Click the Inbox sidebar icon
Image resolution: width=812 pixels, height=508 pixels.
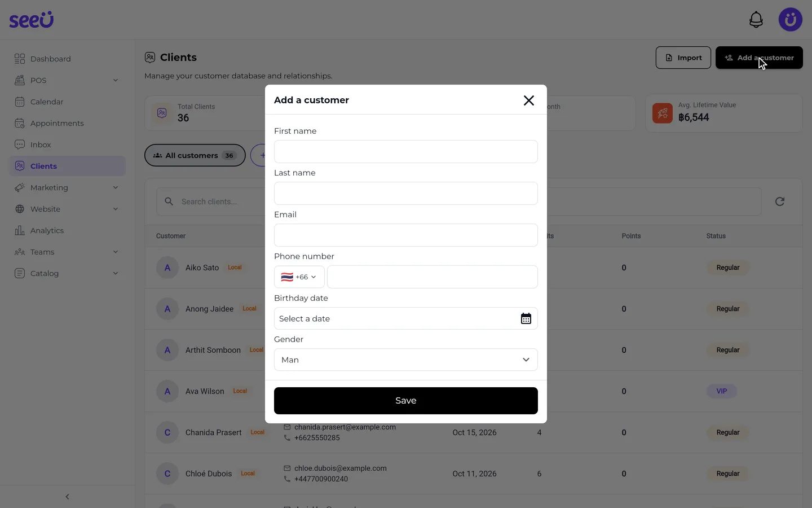pos(20,144)
